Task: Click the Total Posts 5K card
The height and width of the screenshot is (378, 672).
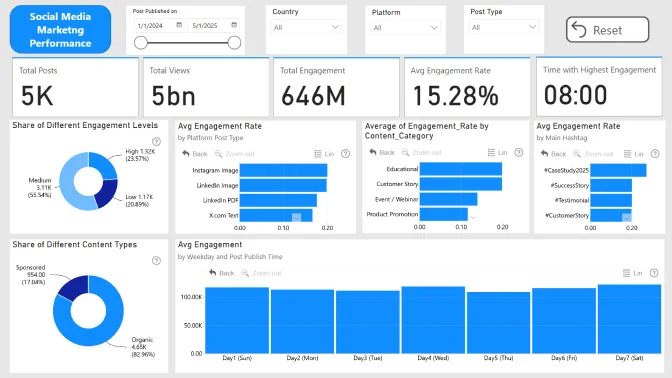Action: 75,87
